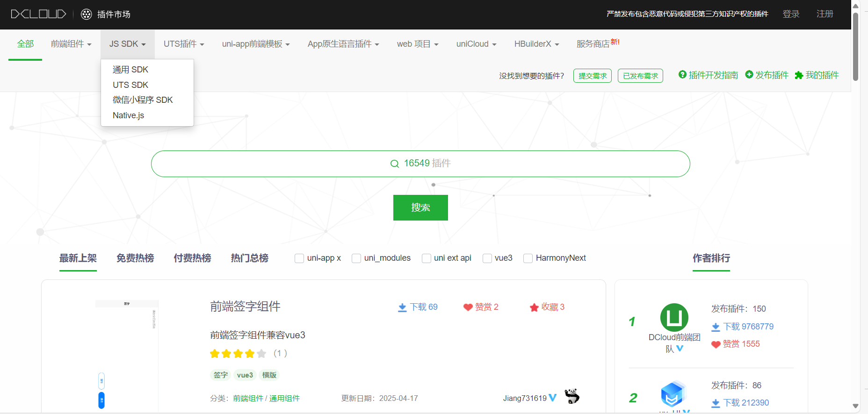The width and height of the screenshot is (868, 414).
Task: Expand the web 项目 dropdown
Action: (x=418, y=44)
